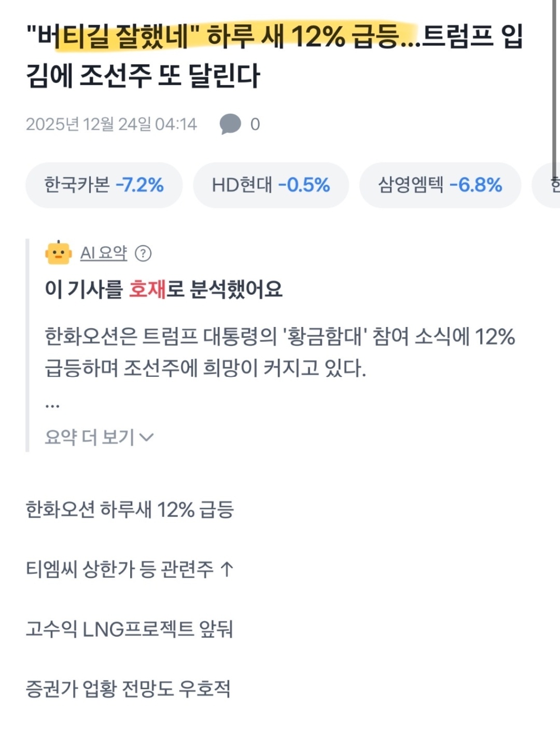Tap the 티엠씨 상한가 등 관련주 subheading

pos(130,569)
